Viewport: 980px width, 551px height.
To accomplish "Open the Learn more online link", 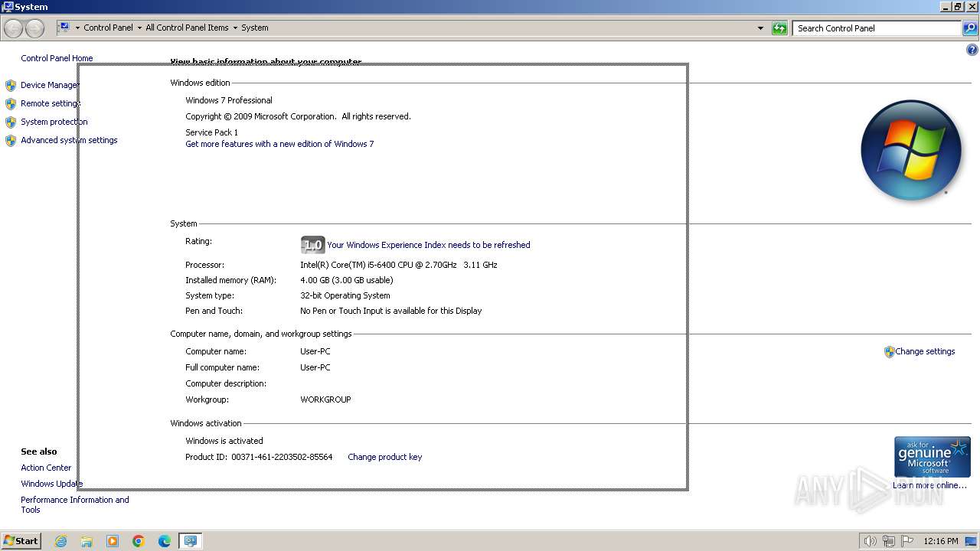I will (x=929, y=485).
